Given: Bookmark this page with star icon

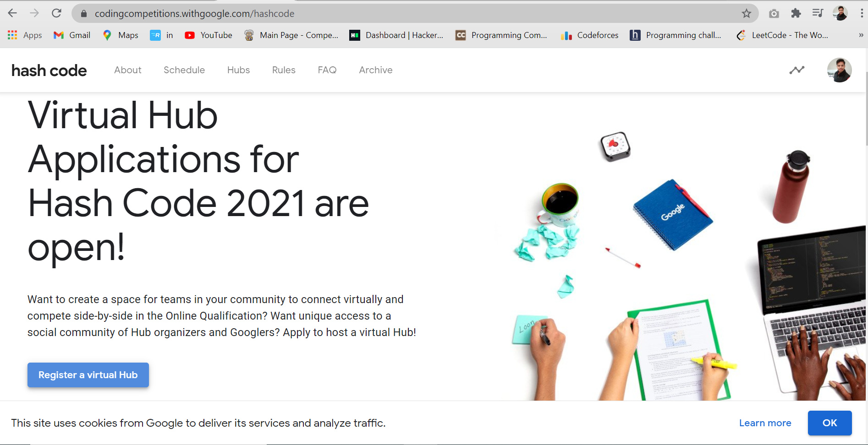Looking at the screenshot, I should coord(747,14).
